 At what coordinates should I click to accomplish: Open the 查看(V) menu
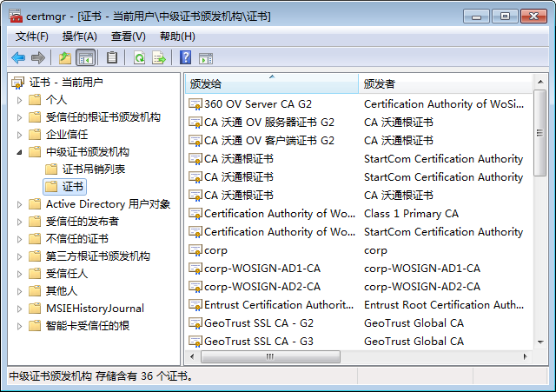pos(128,37)
